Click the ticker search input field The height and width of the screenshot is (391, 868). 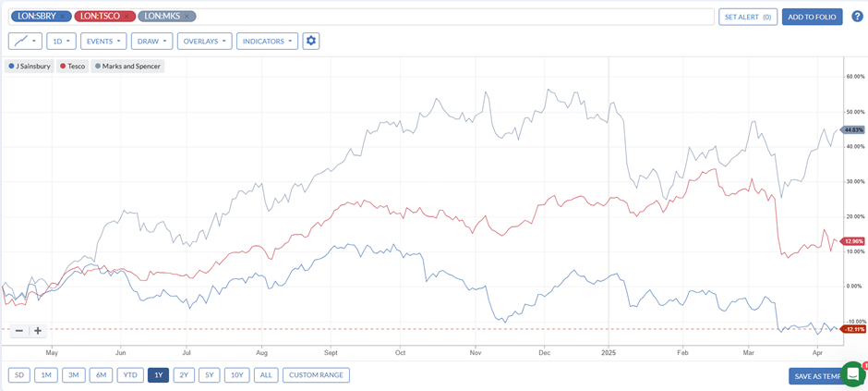454,17
